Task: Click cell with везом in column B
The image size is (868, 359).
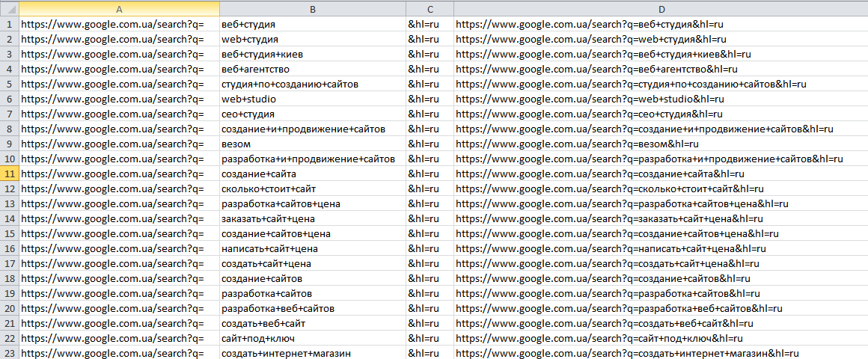Action: 313,144
